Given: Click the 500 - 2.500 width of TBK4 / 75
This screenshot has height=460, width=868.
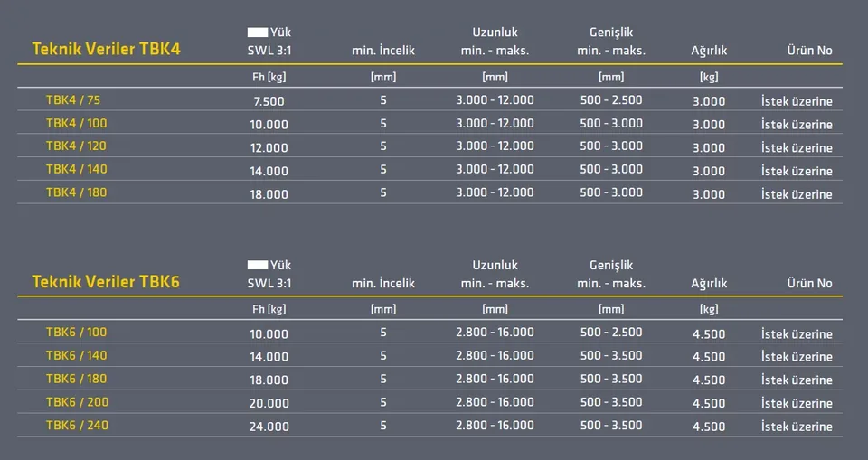Looking at the screenshot, I should pos(611,100).
